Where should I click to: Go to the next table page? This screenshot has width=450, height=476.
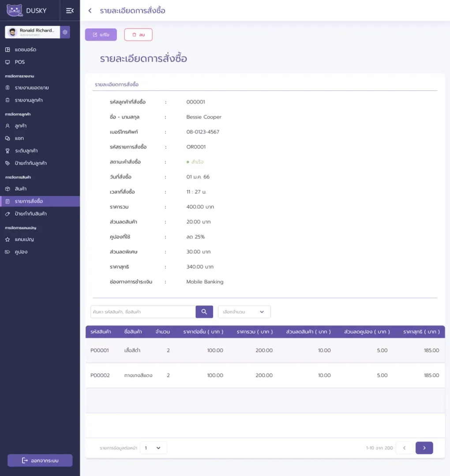(x=424, y=448)
